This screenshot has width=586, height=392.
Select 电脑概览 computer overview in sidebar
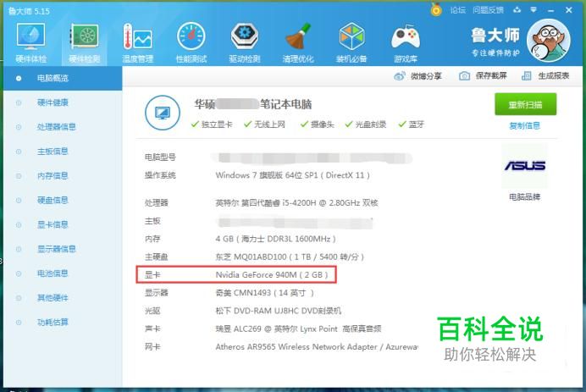63,78
